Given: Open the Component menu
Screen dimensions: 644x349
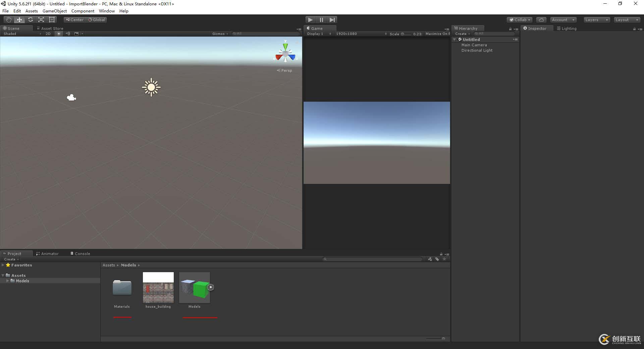Looking at the screenshot, I should point(83,11).
